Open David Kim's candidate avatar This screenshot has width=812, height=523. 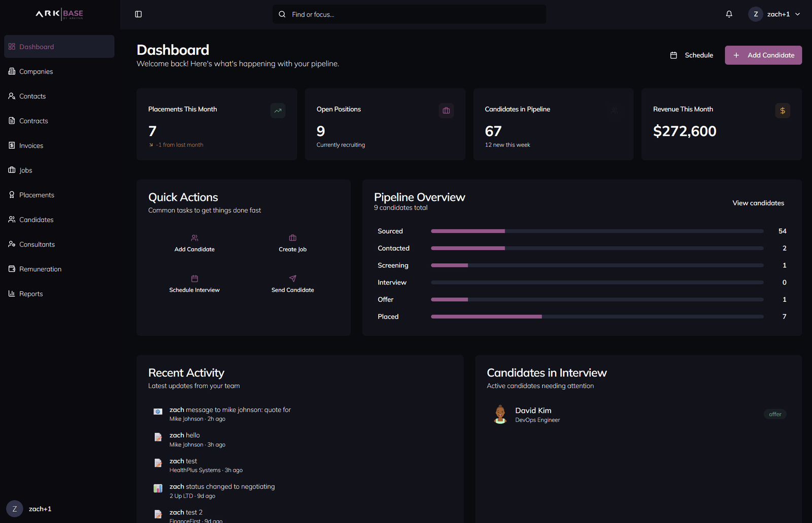[x=500, y=414]
